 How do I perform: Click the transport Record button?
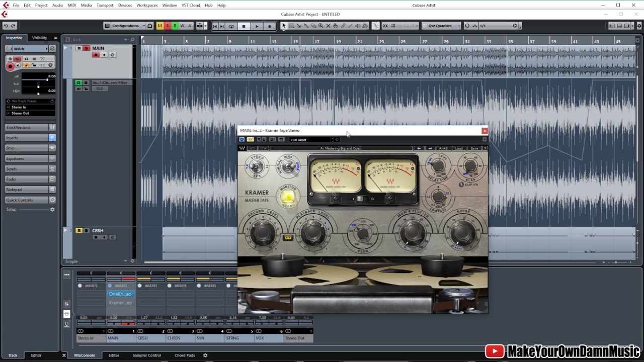coord(269,26)
